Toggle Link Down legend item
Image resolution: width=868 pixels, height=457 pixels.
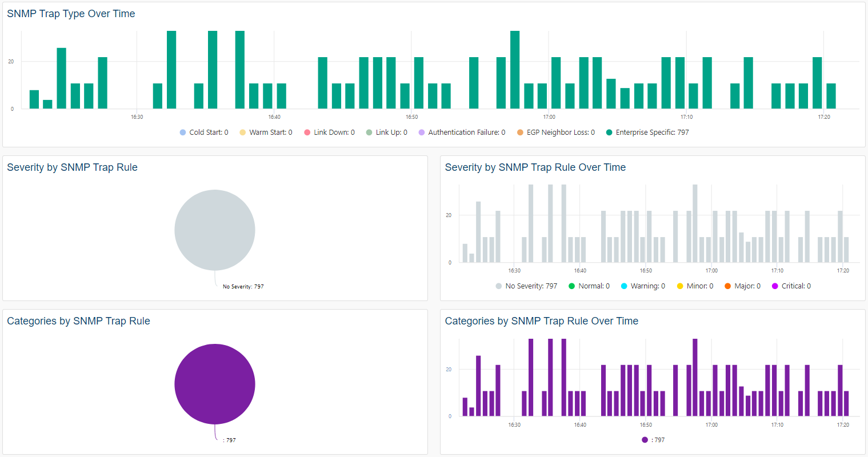(329, 133)
